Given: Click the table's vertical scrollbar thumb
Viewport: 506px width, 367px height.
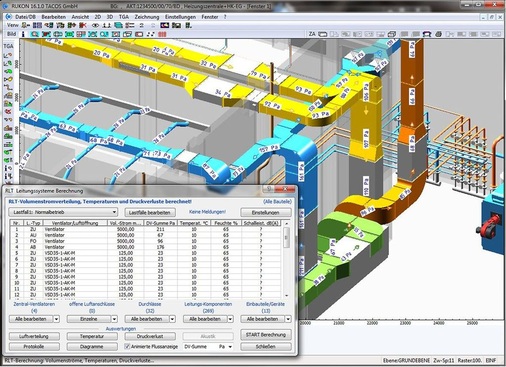Looking at the screenshot, I should click(286, 237).
